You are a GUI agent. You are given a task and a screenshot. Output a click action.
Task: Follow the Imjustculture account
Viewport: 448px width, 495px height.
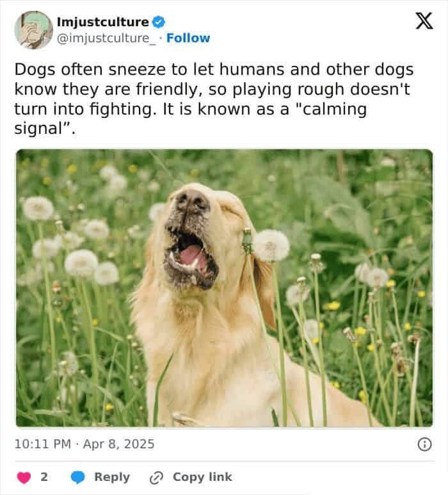188,38
